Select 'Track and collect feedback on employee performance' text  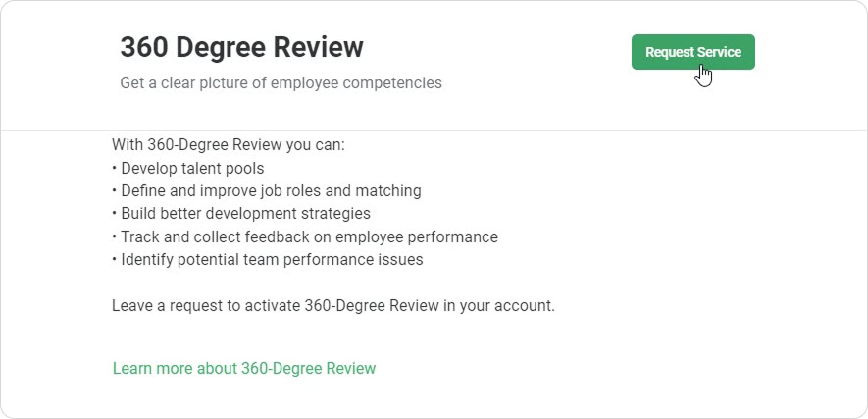[309, 236]
